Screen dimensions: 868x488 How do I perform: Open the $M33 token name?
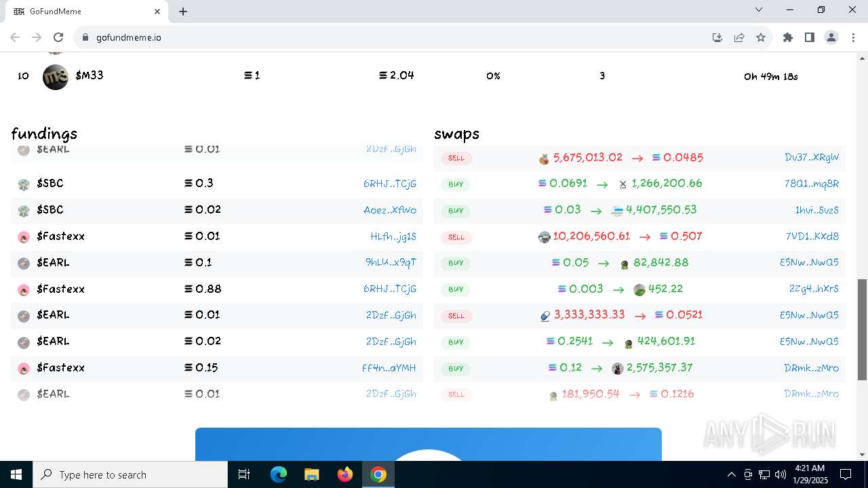click(x=90, y=75)
